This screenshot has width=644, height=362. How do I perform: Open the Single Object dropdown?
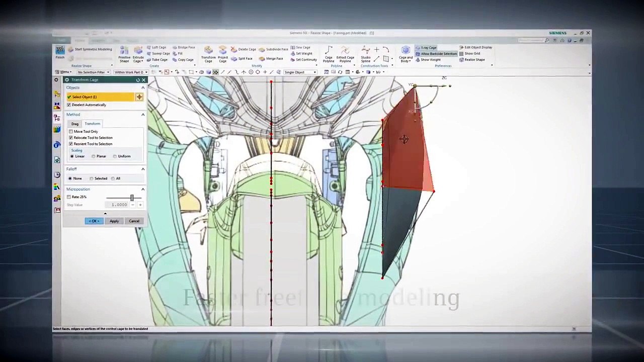(300, 72)
